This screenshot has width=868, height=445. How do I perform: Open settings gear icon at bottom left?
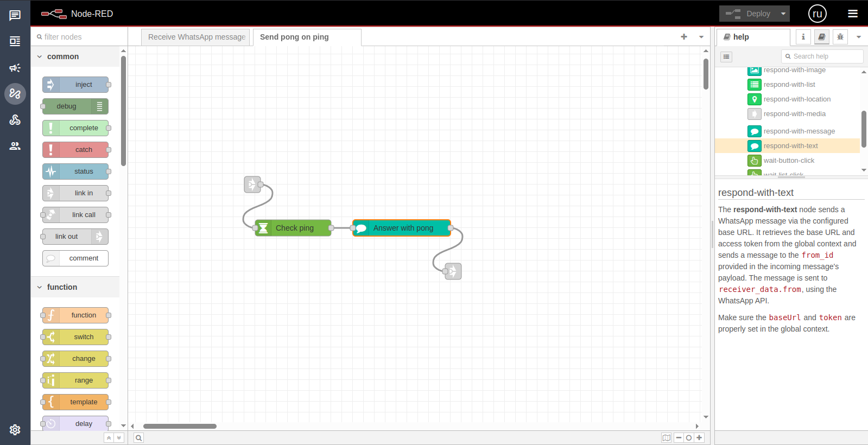[x=15, y=430]
